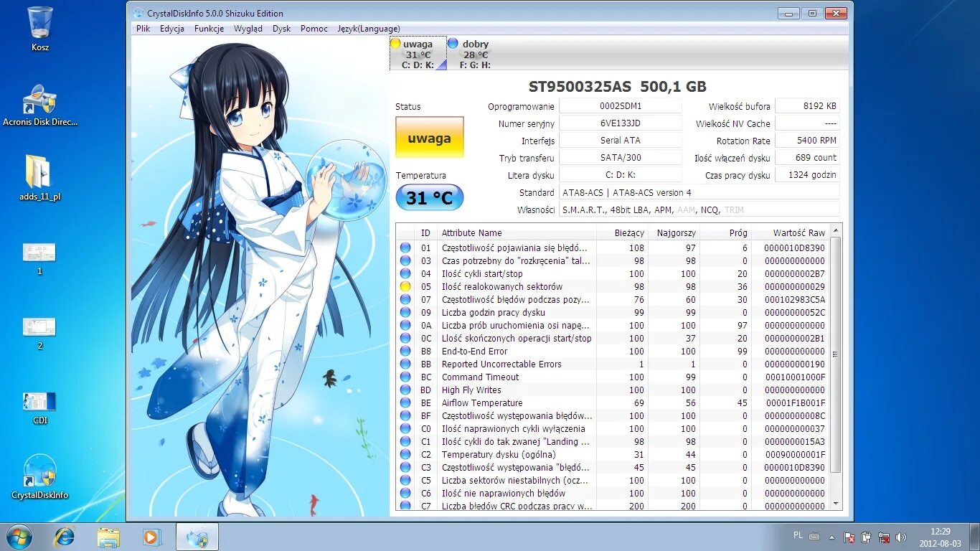Select the End-to-End Error row
Image resolution: width=980 pixels, height=551 pixels.
click(613, 351)
